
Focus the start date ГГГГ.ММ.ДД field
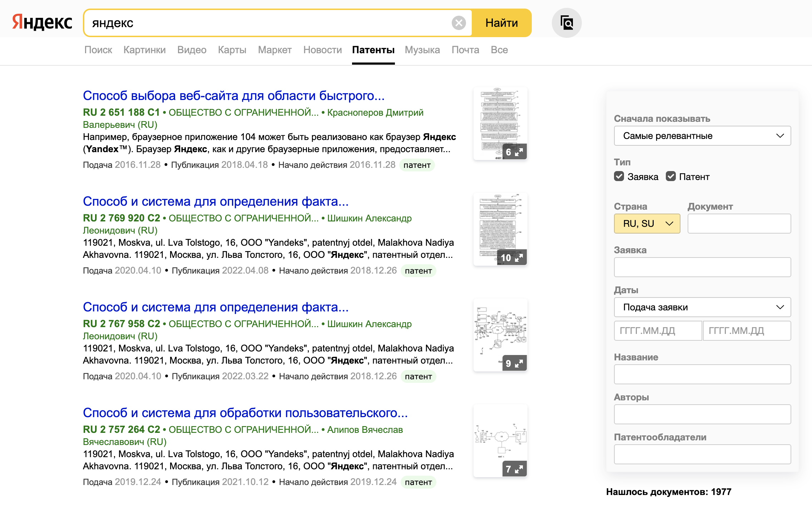click(x=658, y=331)
